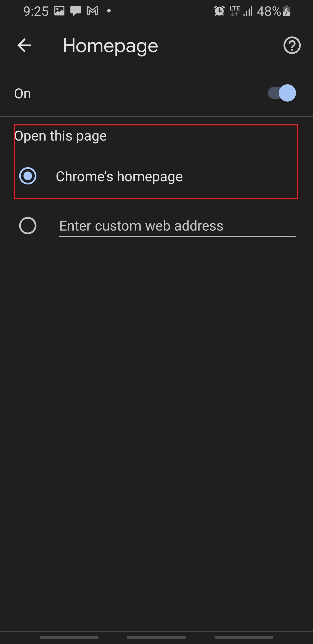This screenshot has width=313, height=644.
Task: Click the signal strength bars icon
Action: click(x=248, y=11)
